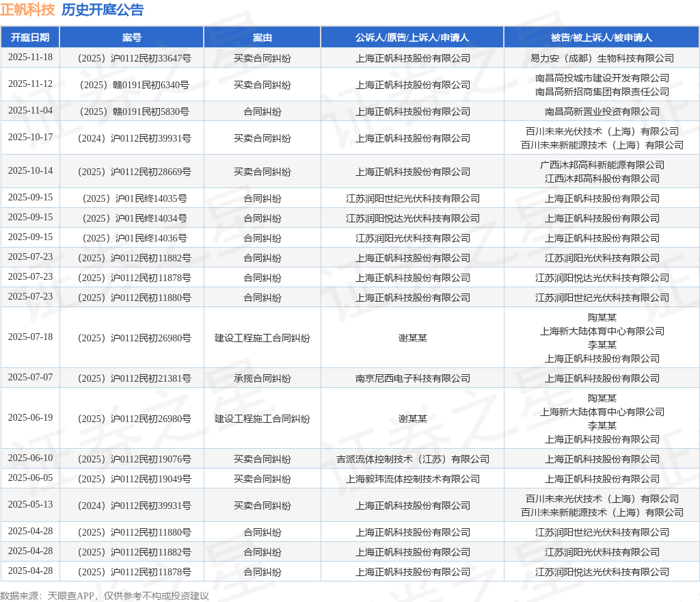Screen dimensions: 700x602
Task: Click the date 2025-11-18
Action: click(30, 57)
